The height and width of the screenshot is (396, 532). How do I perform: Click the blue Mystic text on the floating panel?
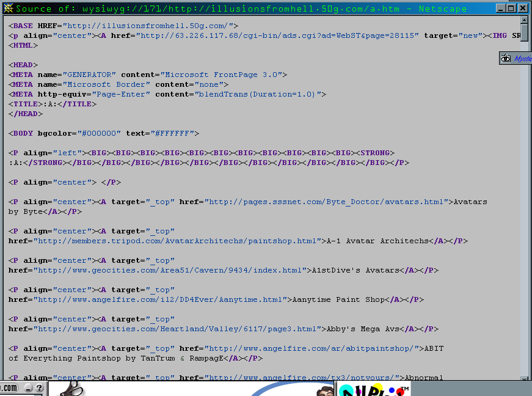coord(523,59)
